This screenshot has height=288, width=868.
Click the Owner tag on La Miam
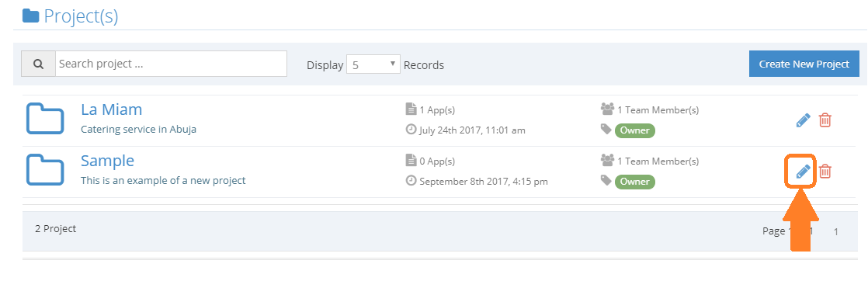click(x=635, y=130)
